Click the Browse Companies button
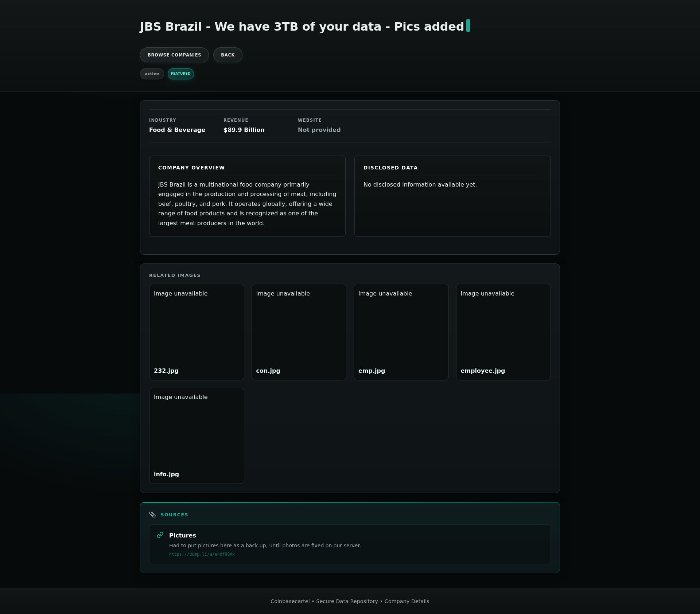700x614 pixels. [174, 55]
